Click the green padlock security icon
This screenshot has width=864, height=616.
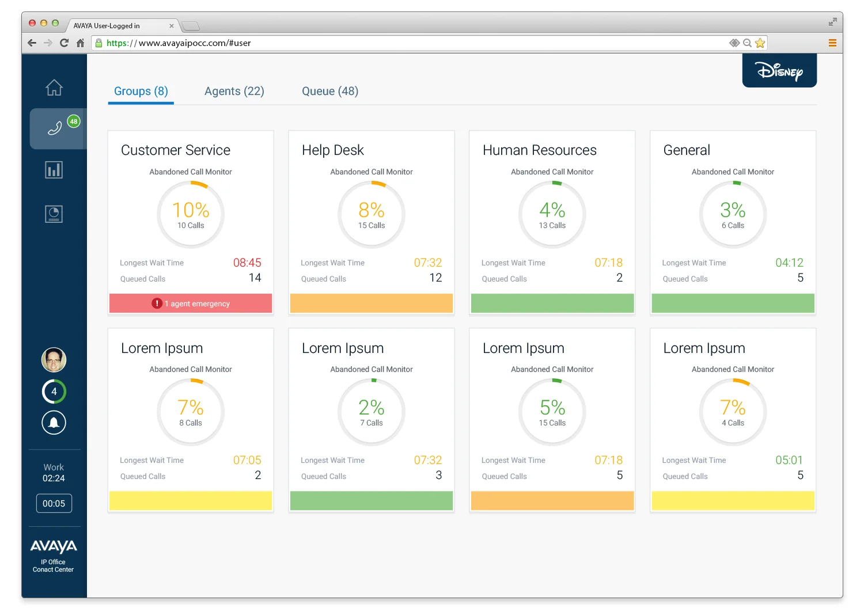99,43
